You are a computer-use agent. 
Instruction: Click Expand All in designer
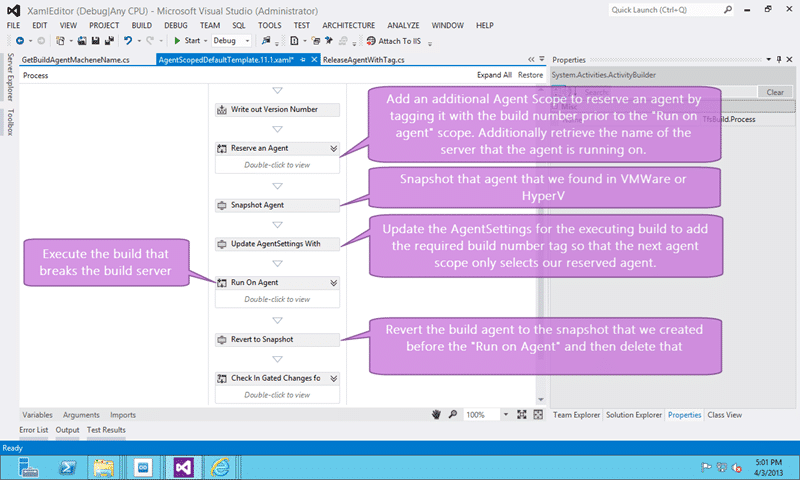coord(494,74)
